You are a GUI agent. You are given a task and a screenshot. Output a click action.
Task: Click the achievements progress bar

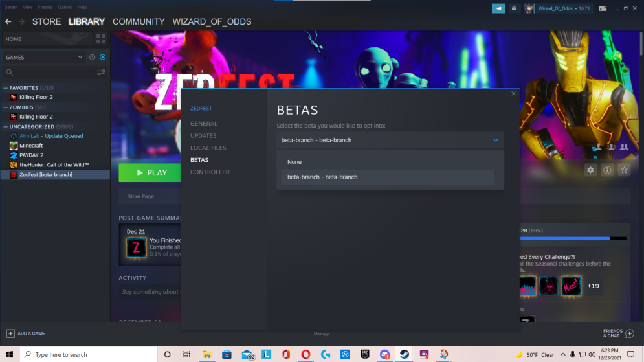coord(573,238)
